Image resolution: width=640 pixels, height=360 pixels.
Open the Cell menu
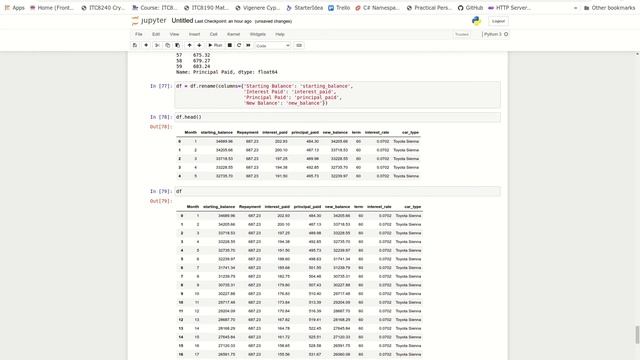click(213, 34)
